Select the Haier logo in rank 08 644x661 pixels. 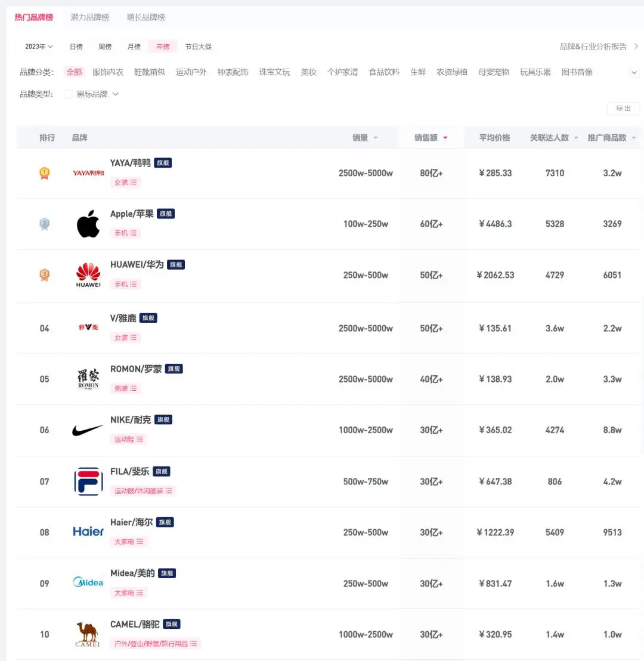[87, 531]
